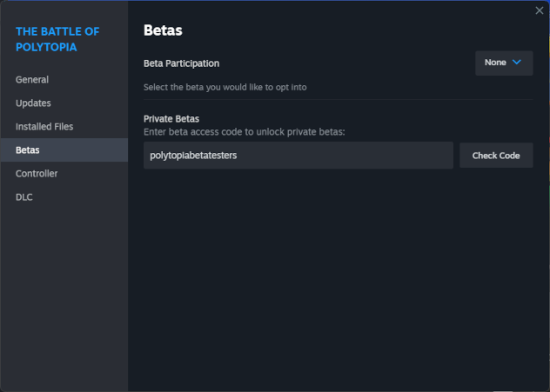Click the 'None' text in dropdown
This screenshot has height=392, width=550.
(495, 63)
